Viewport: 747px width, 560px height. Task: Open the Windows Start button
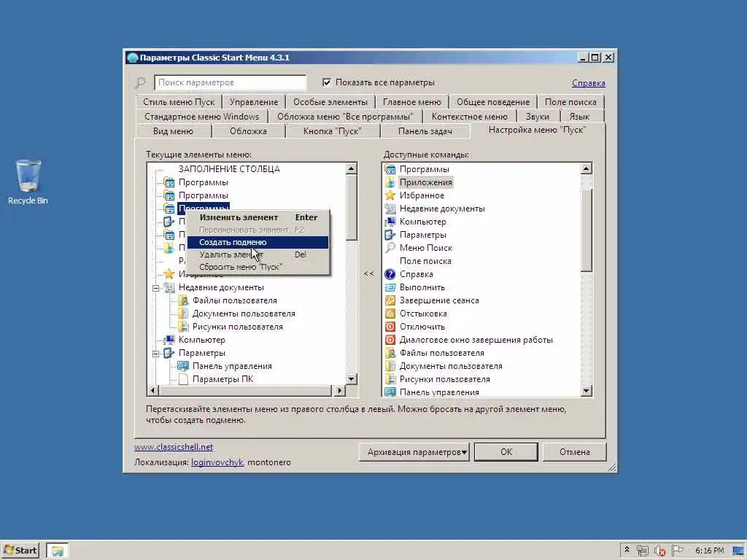click(20, 551)
